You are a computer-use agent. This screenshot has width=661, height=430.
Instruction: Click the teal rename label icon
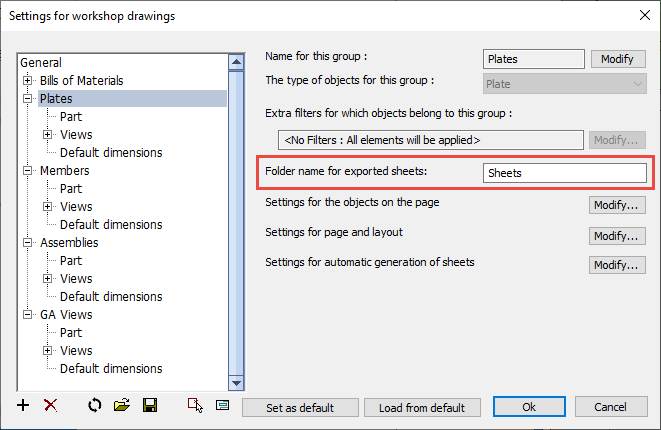[x=222, y=406]
